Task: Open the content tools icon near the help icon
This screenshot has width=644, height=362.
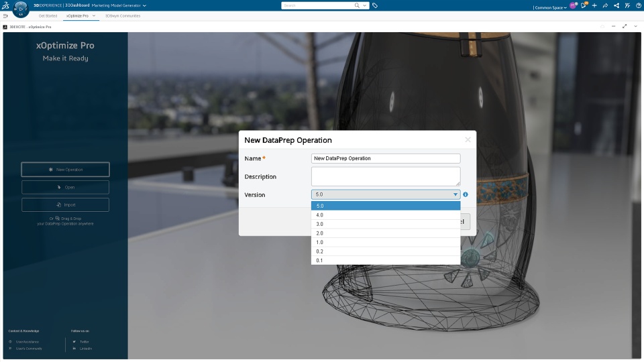Action: pyautogui.click(x=627, y=5)
